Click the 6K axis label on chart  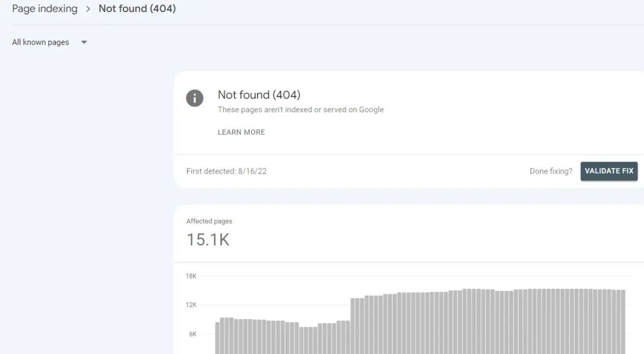(192, 334)
